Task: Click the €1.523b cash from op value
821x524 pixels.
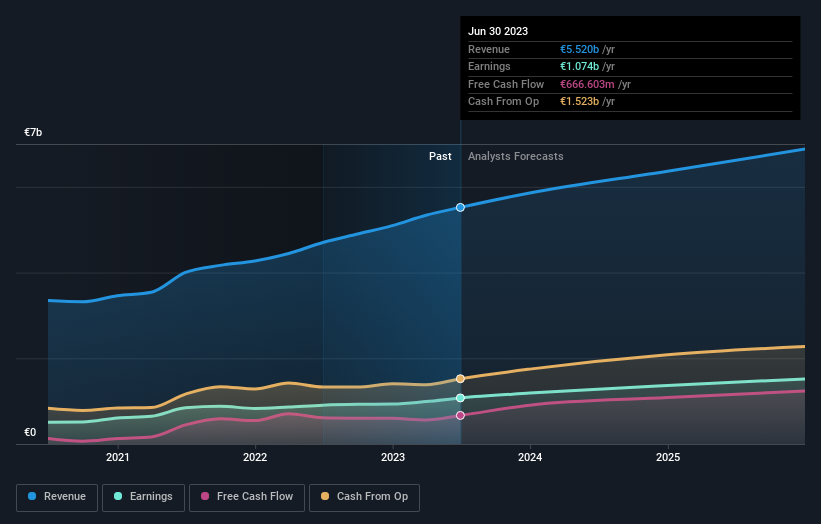Action: [x=579, y=102]
